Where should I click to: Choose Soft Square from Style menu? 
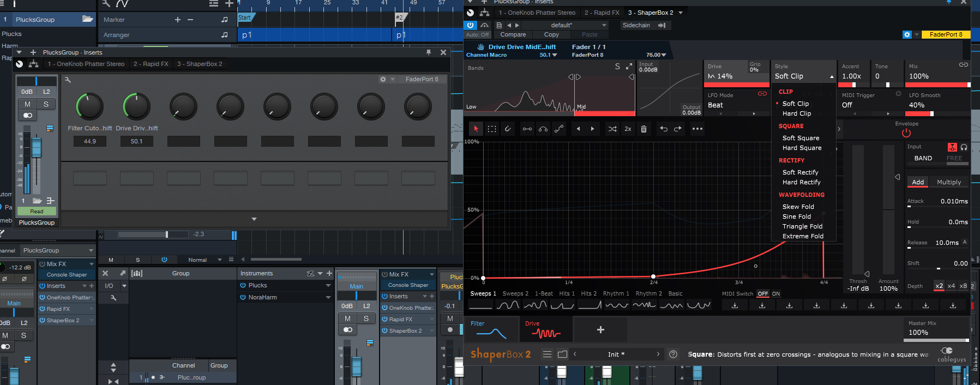[x=801, y=138]
